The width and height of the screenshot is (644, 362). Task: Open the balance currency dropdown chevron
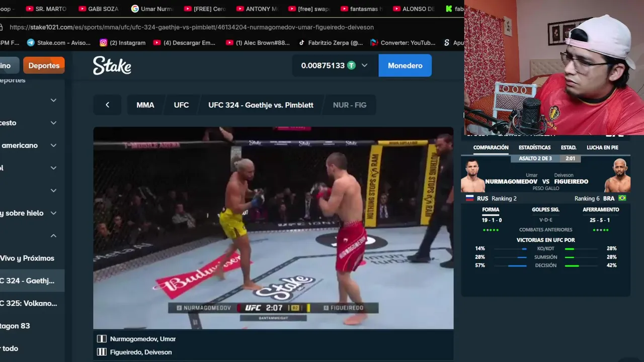(x=364, y=65)
